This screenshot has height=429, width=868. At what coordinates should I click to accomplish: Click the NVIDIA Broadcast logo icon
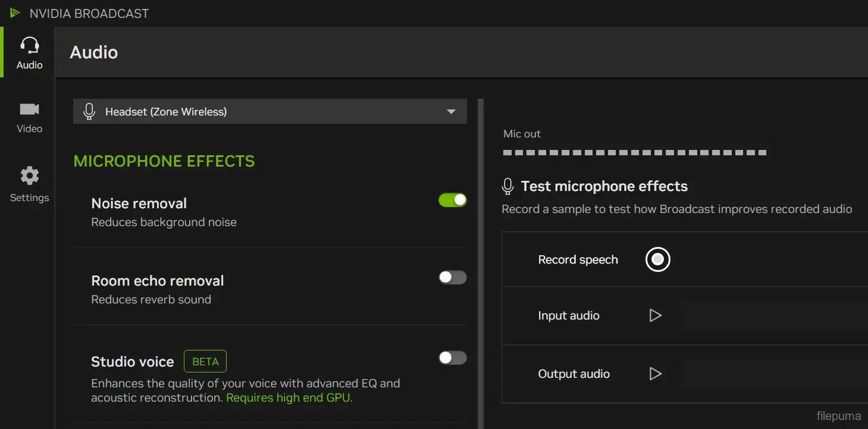tap(15, 13)
